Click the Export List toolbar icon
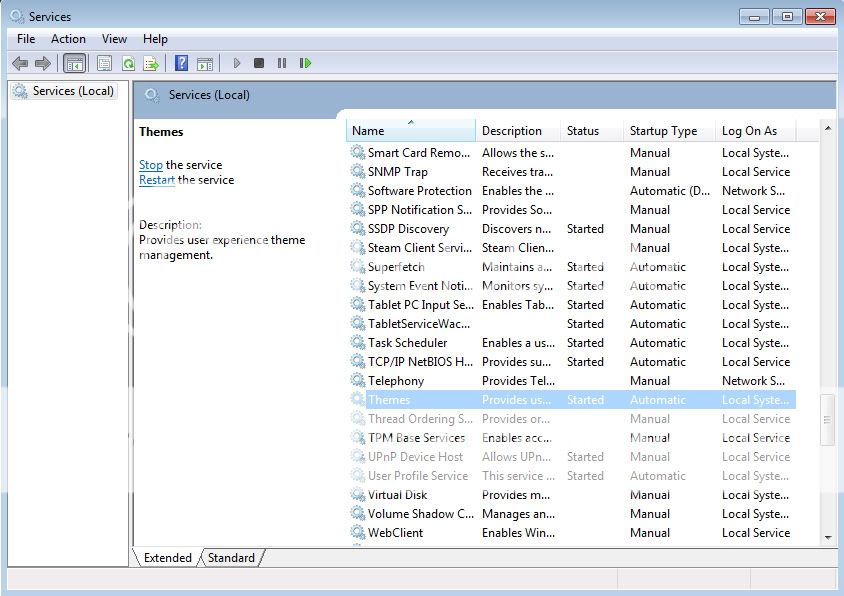Viewport: 844px width, 596px height. coord(151,63)
